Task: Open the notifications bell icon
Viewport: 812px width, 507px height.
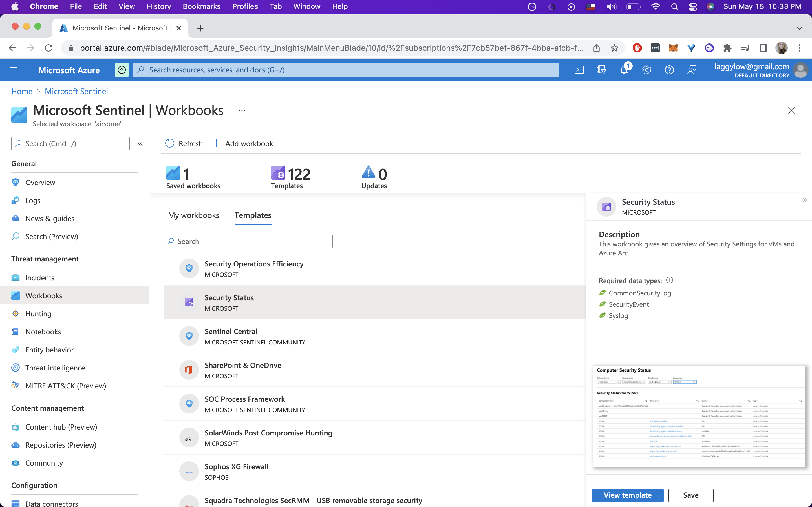Action: click(624, 70)
